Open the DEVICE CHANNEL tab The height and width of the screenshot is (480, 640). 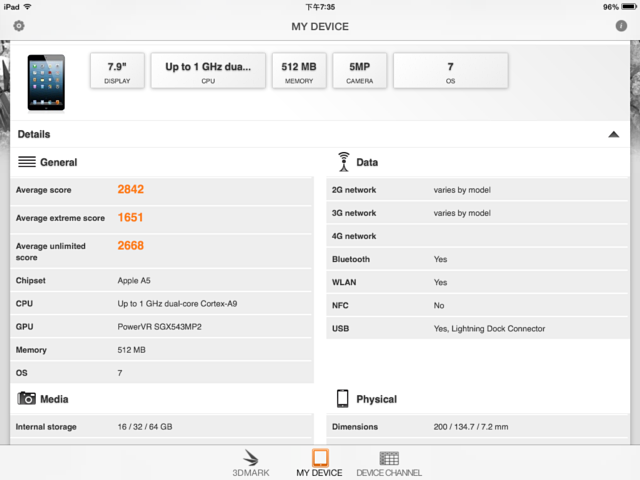click(389, 463)
